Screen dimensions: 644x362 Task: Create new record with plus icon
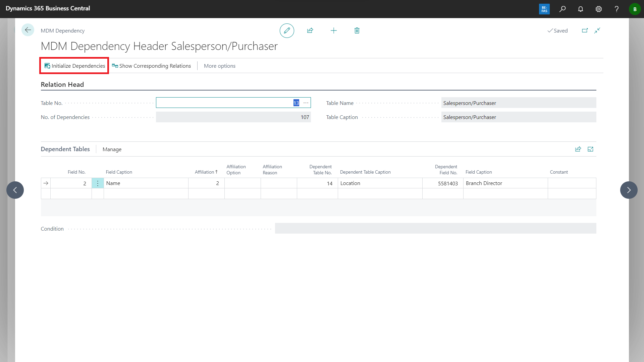(334, 31)
